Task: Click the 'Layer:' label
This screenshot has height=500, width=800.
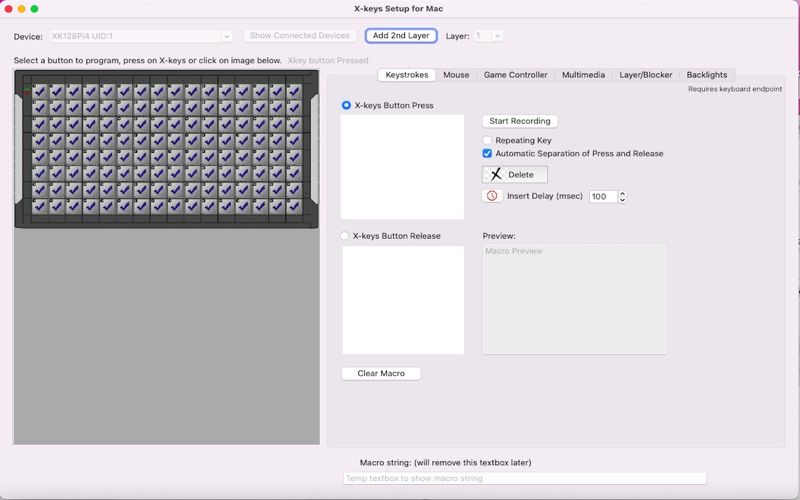Action: [457, 36]
